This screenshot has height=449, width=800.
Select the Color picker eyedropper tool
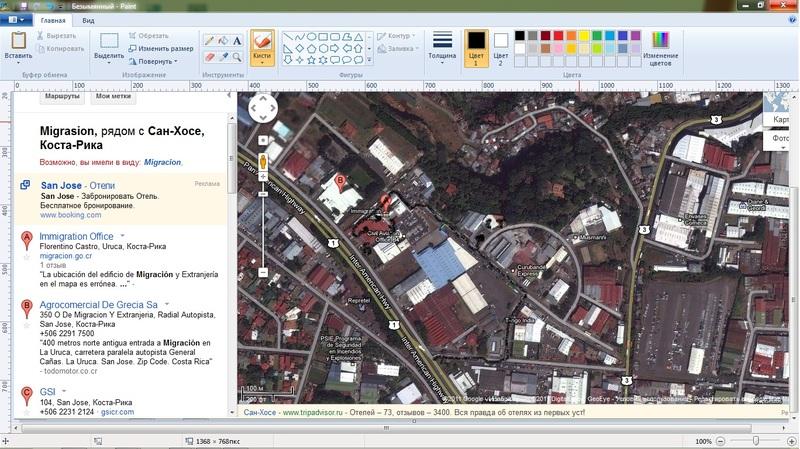tap(223, 57)
